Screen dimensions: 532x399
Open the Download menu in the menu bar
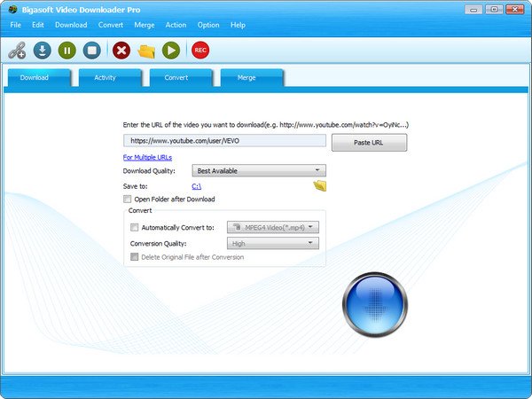(x=71, y=25)
